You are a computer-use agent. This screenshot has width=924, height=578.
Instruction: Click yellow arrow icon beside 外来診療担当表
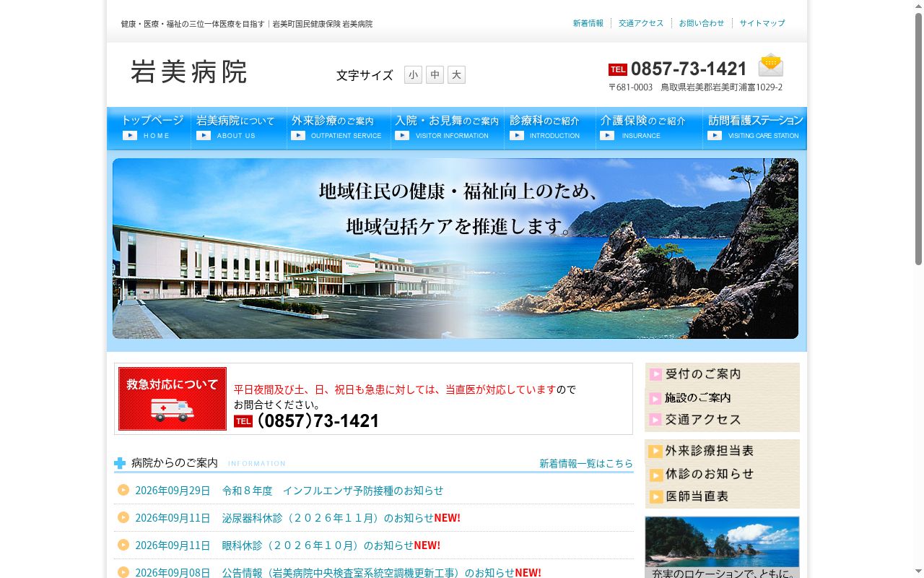tap(655, 452)
